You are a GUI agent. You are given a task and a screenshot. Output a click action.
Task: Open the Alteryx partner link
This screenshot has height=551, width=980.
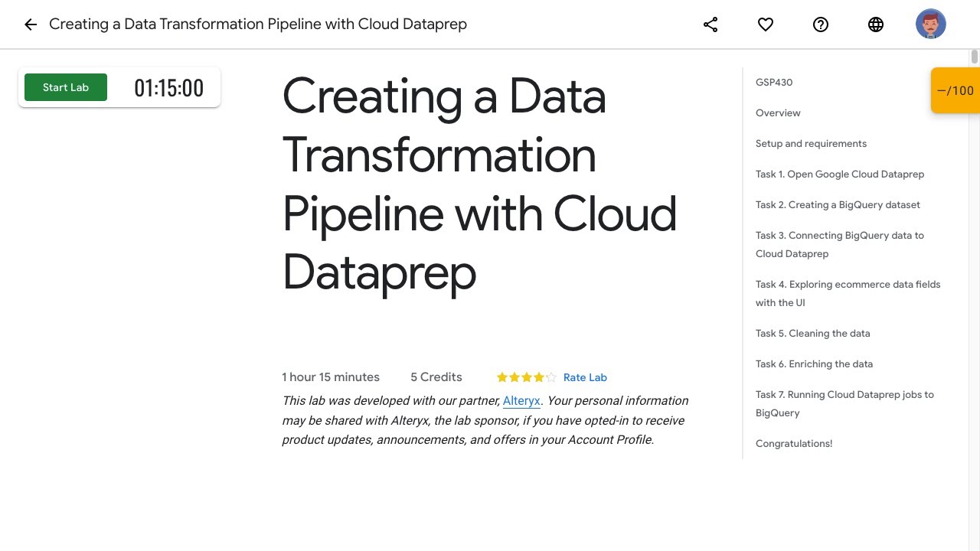coord(521,401)
